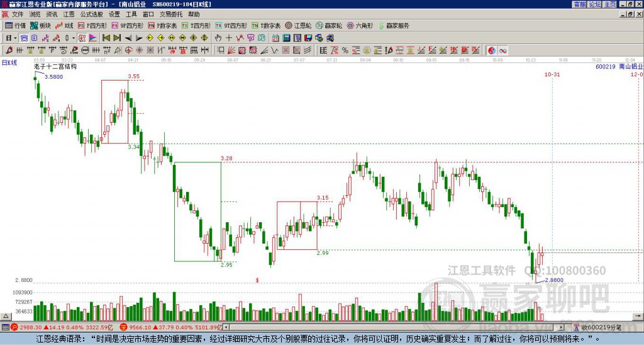644x345 pixels.
Task: Toggle the 权 adjusted-price button
Action: tap(82, 38)
